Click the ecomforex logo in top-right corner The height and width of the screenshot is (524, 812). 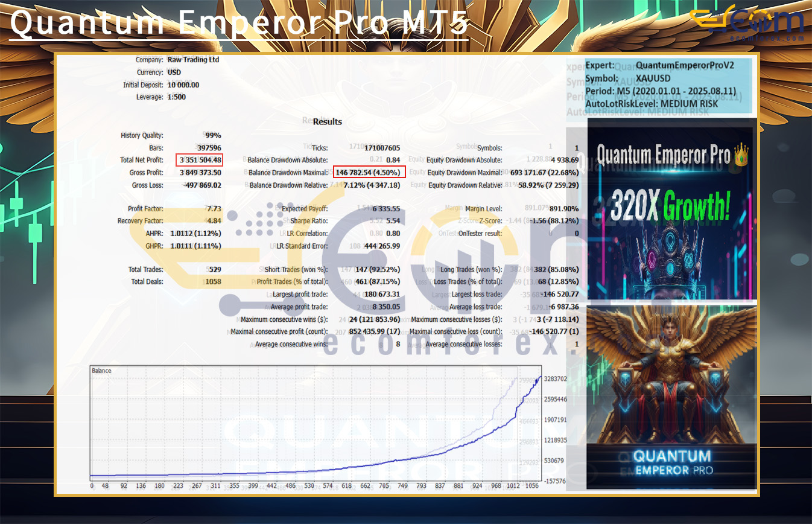click(x=747, y=24)
